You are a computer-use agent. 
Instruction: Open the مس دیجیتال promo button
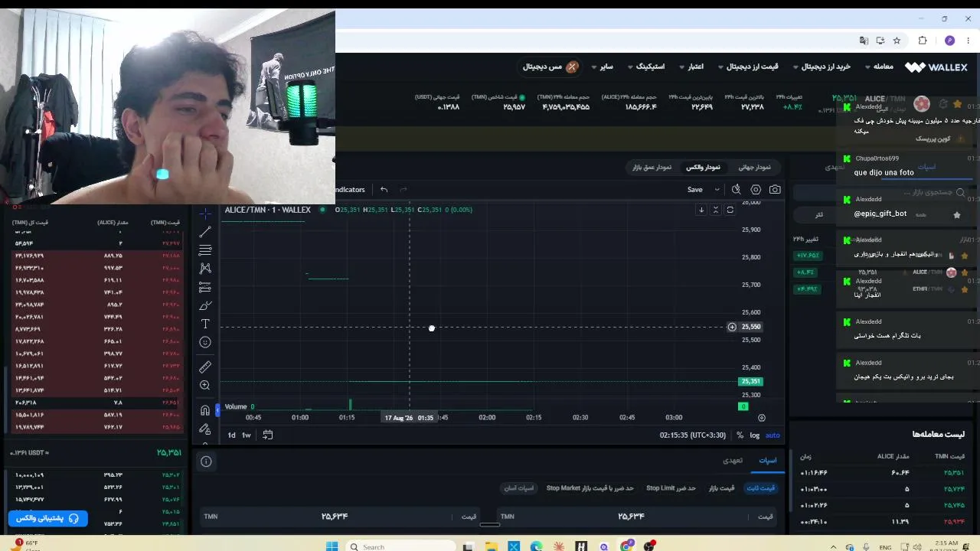[550, 67]
